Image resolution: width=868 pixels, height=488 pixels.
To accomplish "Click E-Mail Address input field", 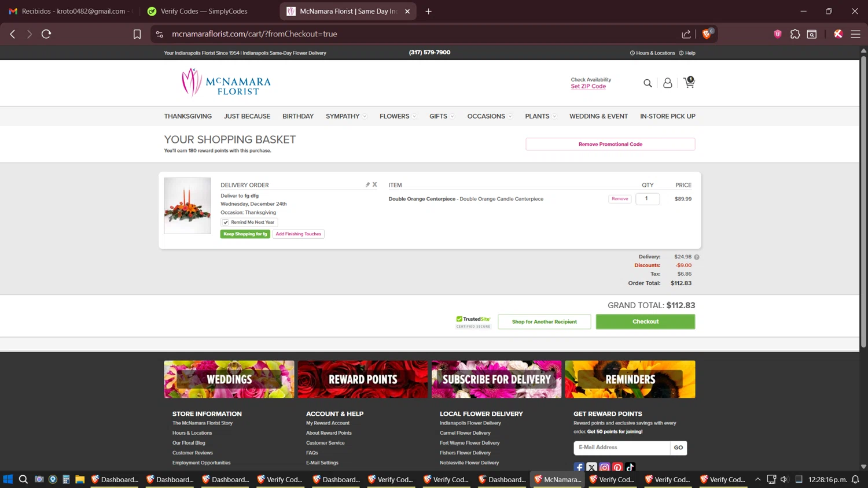I will pyautogui.click(x=621, y=448).
